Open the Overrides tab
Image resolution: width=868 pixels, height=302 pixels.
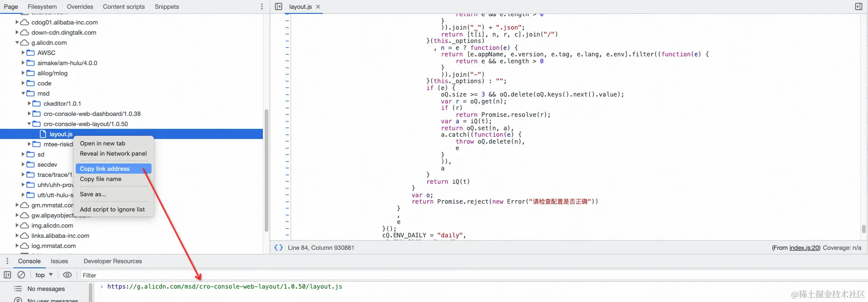click(80, 6)
